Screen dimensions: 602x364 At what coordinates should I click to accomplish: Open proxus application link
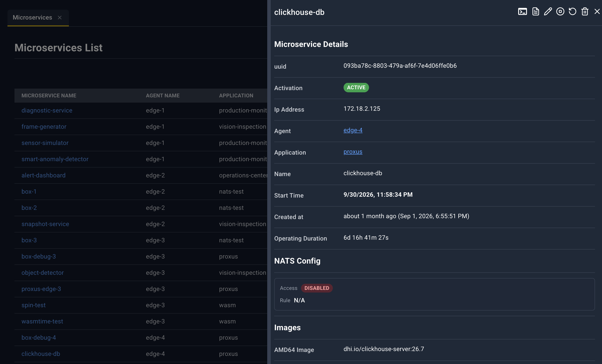click(x=353, y=152)
